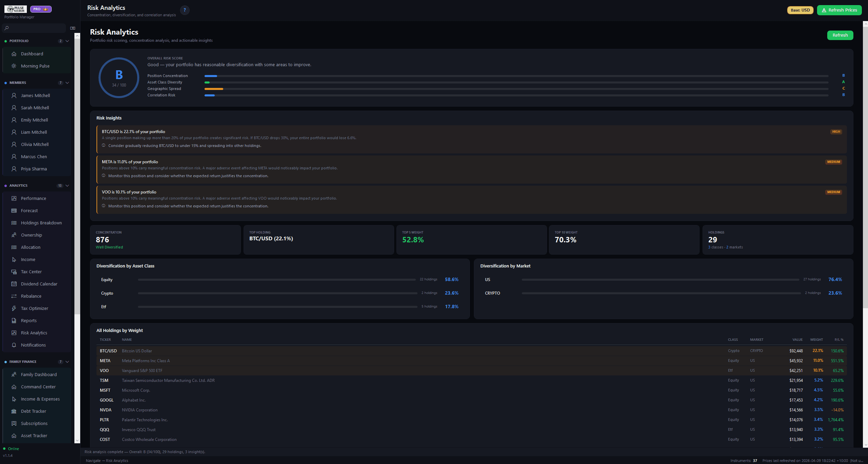The image size is (868, 464).
Task: Select the Rebalance arrows icon
Action: pyautogui.click(x=14, y=296)
